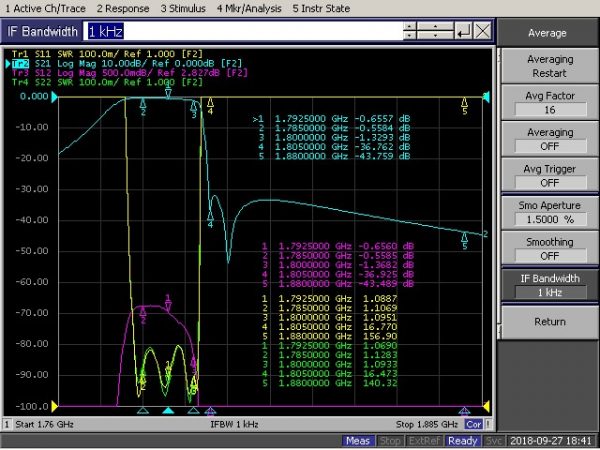Click the cyan reference position marker at 0.000 on left axis

pos(54,97)
